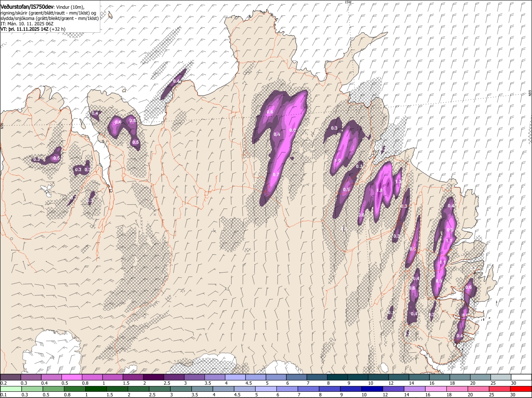Image resolution: width=532 pixels, height=398 pixels.
Task: Click the bottom legend swatch between 5 and 6
Action: coord(266,389)
